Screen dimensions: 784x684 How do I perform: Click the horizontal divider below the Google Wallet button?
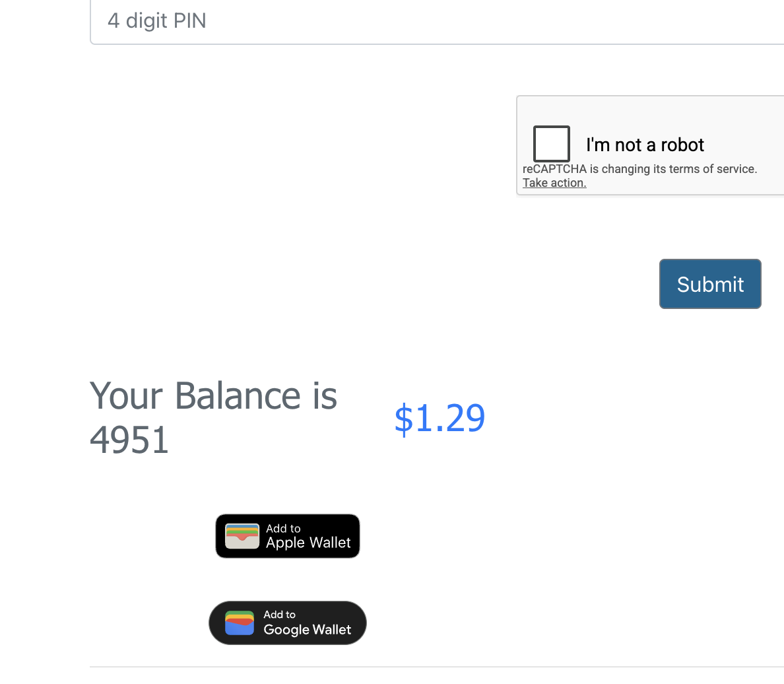pos(436,667)
